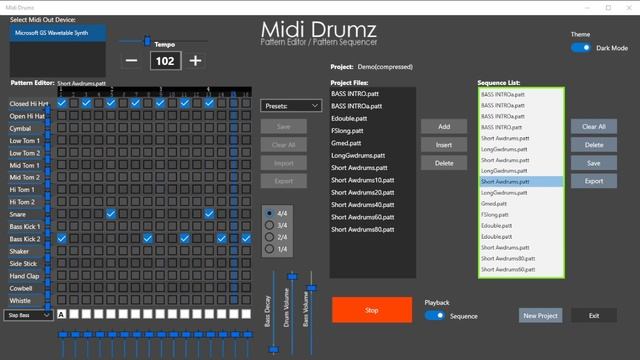The width and height of the screenshot is (640, 360).
Task: Open the Presets dropdown
Action: click(x=291, y=106)
